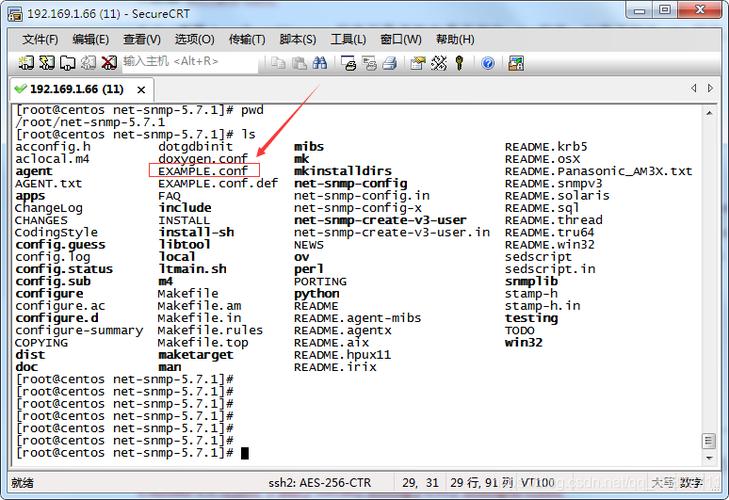Click the tab scroll left arrow
729x500 pixels.
coord(694,88)
